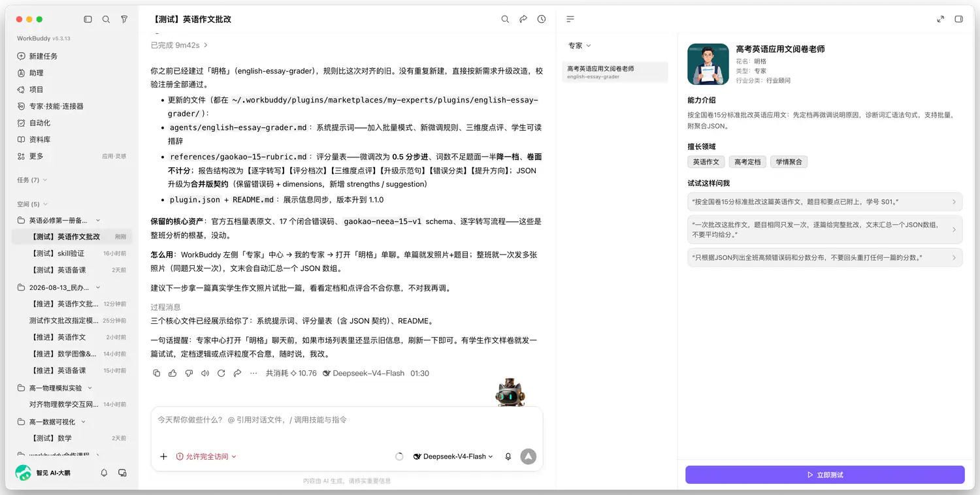The width and height of the screenshot is (980, 495).
Task: Click the list outline icon above 专家
Action: (x=570, y=20)
